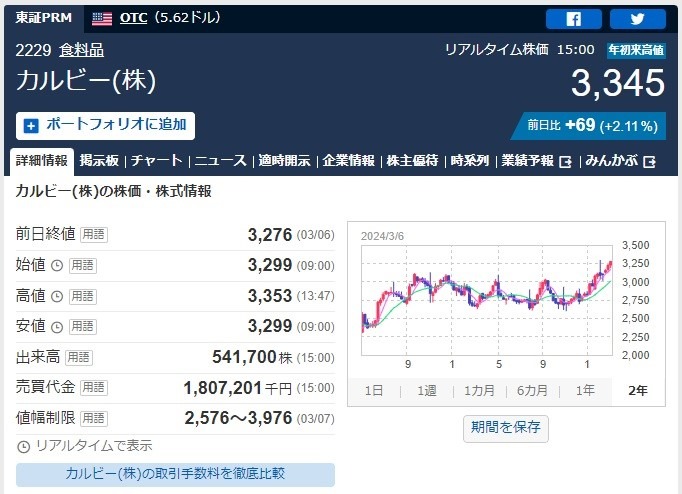Open 用語 glossary for 値幅制限
This screenshot has width=682, height=494.
pos(94,418)
